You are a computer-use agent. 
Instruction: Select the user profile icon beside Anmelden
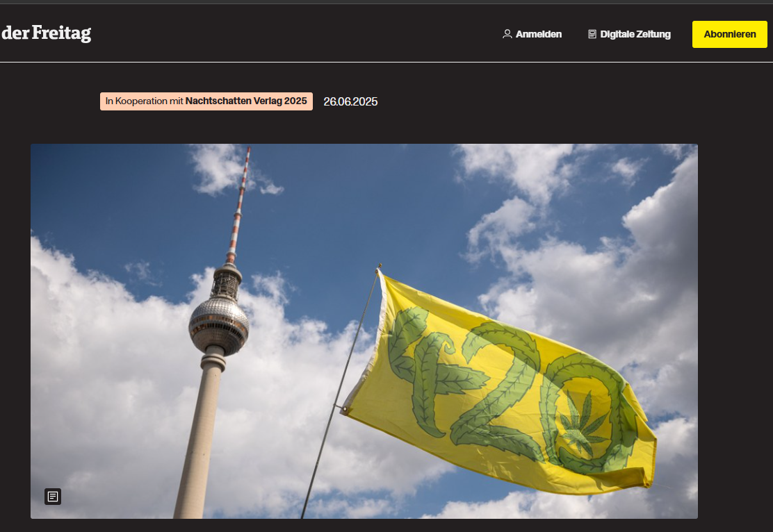pos(507,34)
